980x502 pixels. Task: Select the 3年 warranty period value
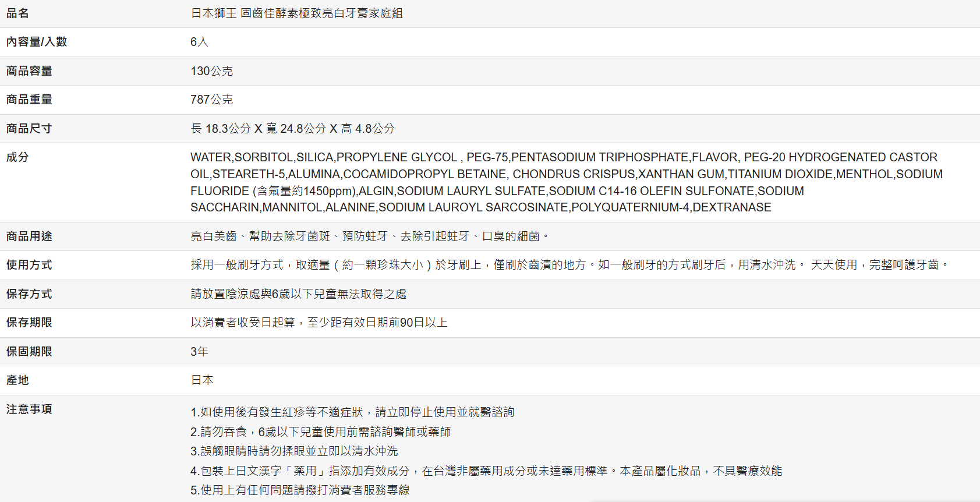[x=199, y=352]
